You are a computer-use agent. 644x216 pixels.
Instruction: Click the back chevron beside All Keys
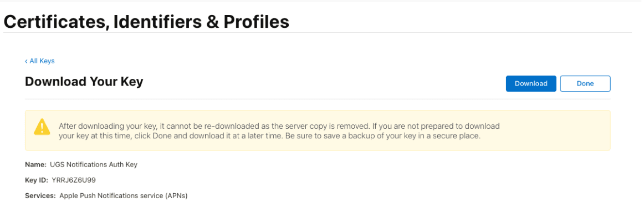tap(26, 61)
